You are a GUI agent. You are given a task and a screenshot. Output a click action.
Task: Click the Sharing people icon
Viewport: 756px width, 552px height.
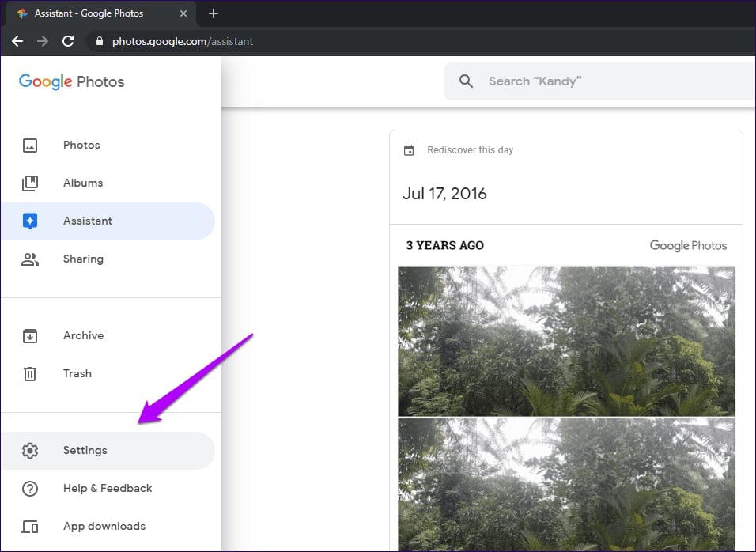pyautogui.click(x=30, y=259)
